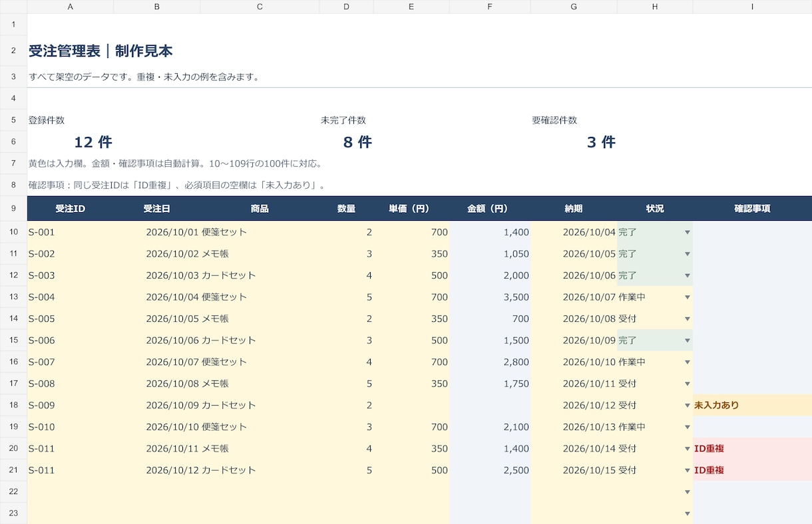Screen dimensions: 812x524
Task: Select column C header
Action: (260, 7)
